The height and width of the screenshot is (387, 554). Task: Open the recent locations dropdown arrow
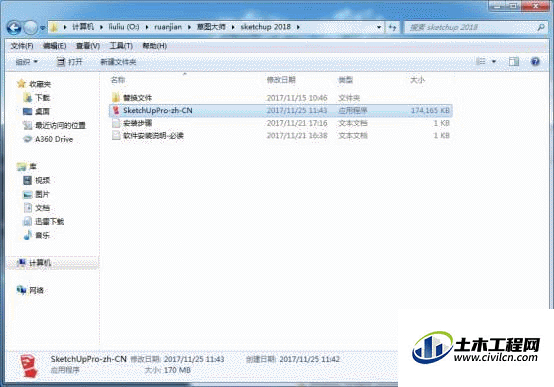pyautogui.click(x=42, y=28)
